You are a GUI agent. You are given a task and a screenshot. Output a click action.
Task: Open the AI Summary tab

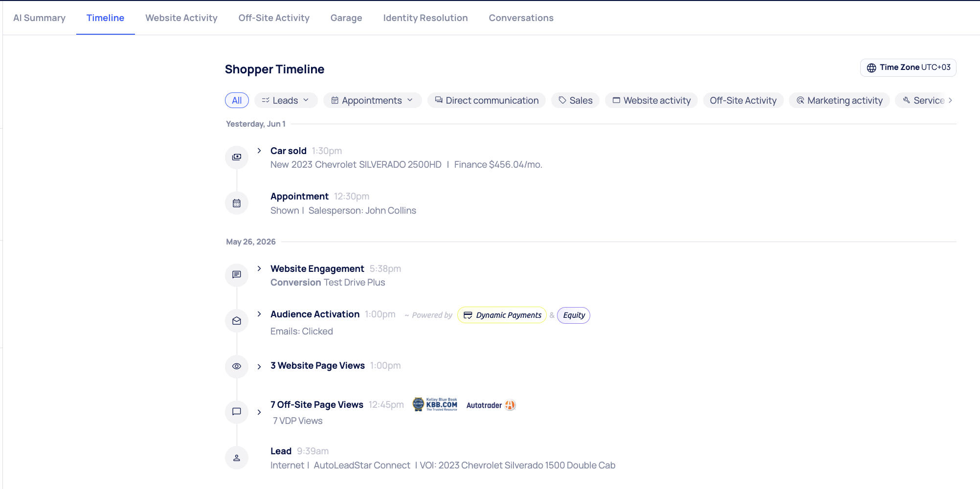[39, 18]
